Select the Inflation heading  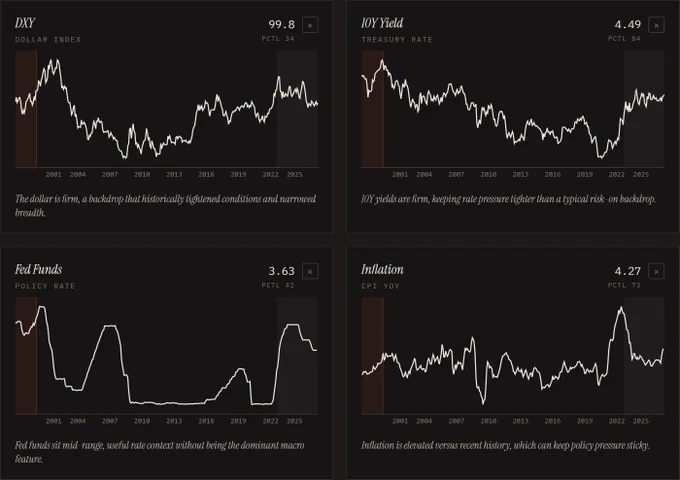coord(382,270)
